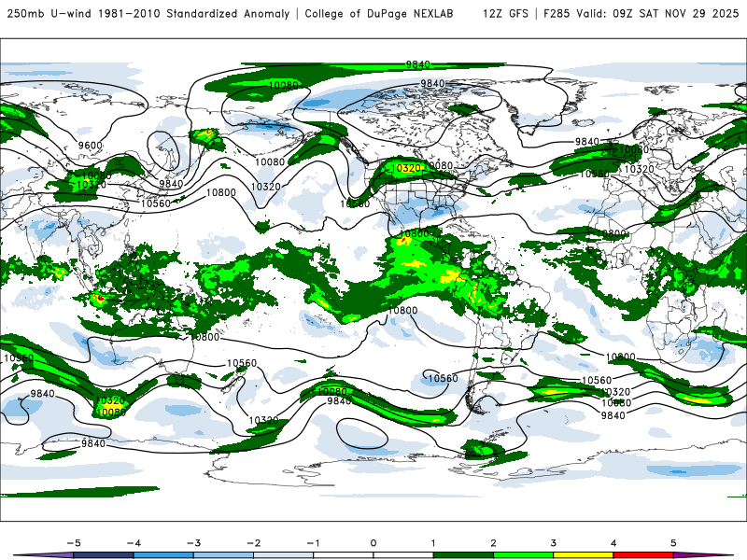Click the '3' colorbar tick label

pyautogui.click(x=554, y=543)
